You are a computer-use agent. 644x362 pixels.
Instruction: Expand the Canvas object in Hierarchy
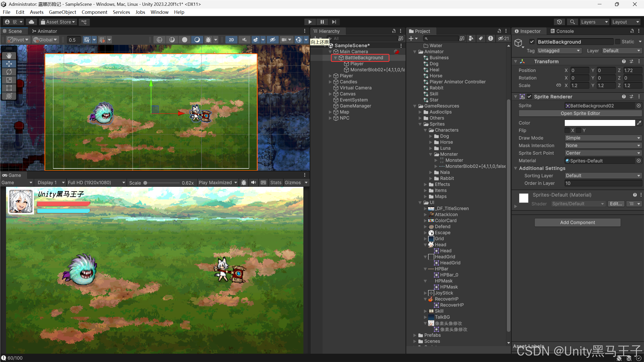[x=330, y=94]
